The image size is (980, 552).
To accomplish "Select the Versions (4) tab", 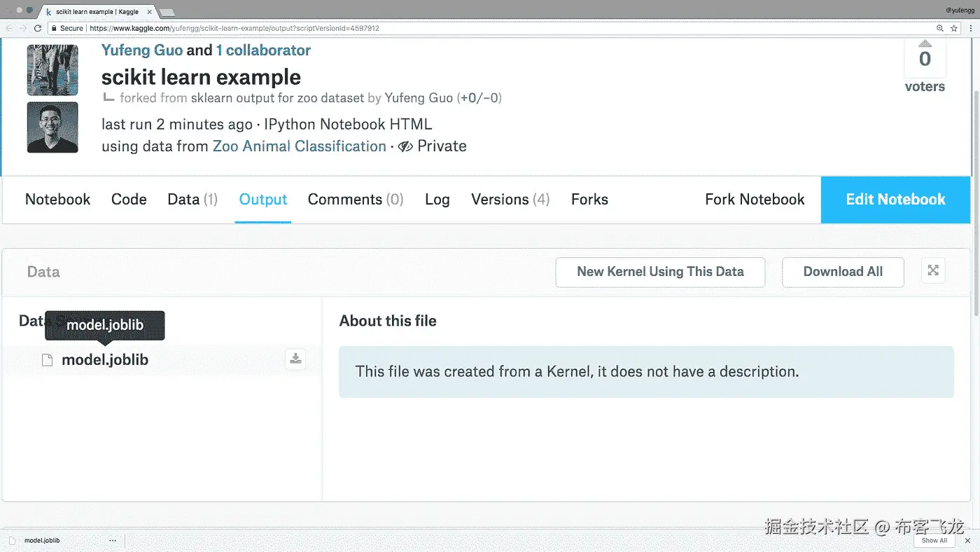I will coord(510,200).
